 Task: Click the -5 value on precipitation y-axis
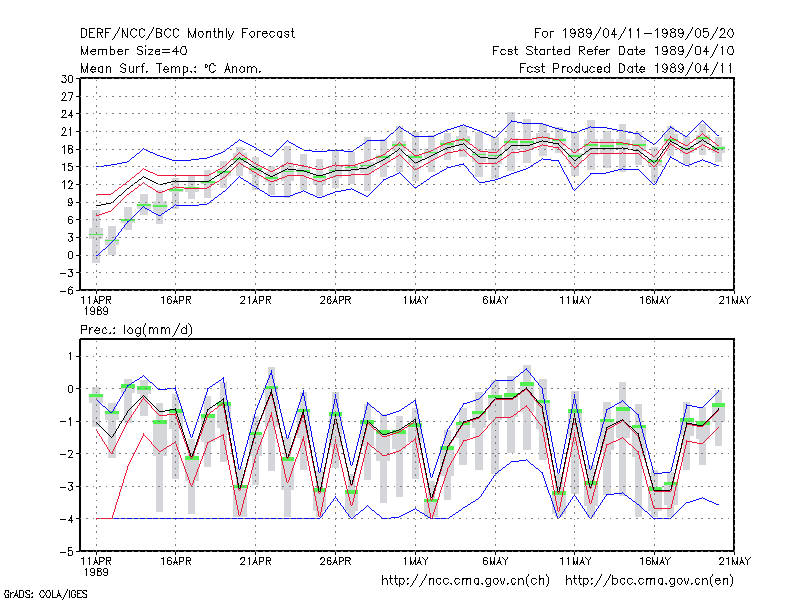coord(66,552)
